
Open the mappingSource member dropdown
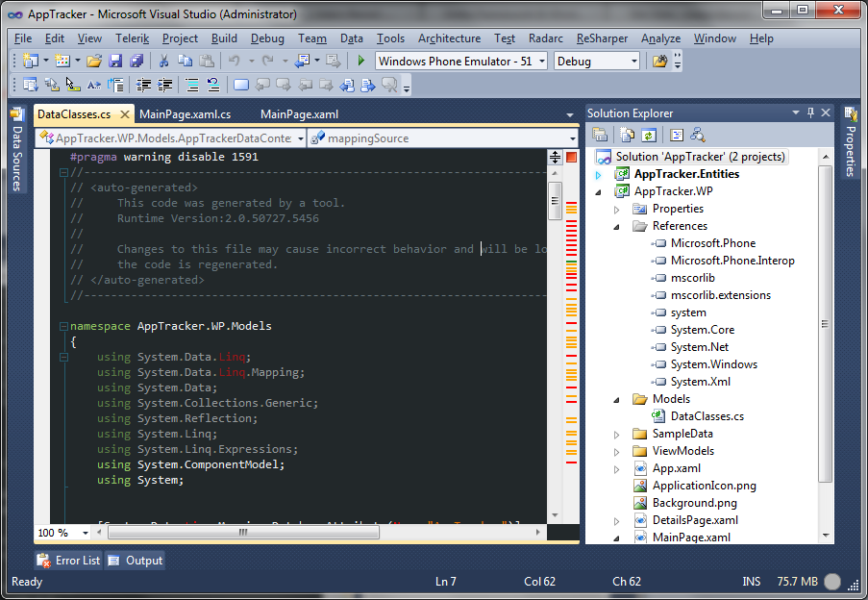coord(572,138)
